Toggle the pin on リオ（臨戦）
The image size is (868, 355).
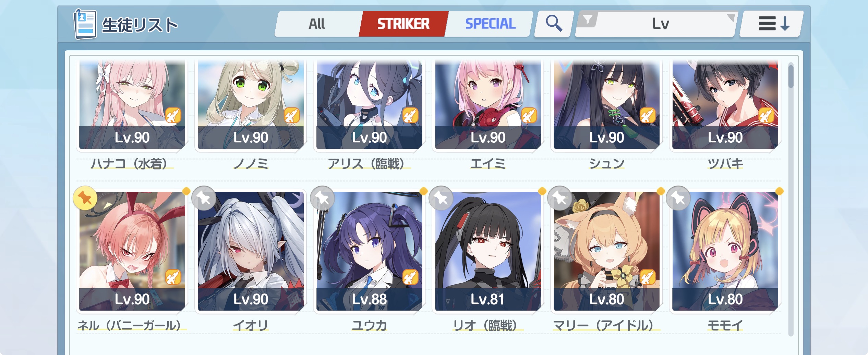click(441, 198)
